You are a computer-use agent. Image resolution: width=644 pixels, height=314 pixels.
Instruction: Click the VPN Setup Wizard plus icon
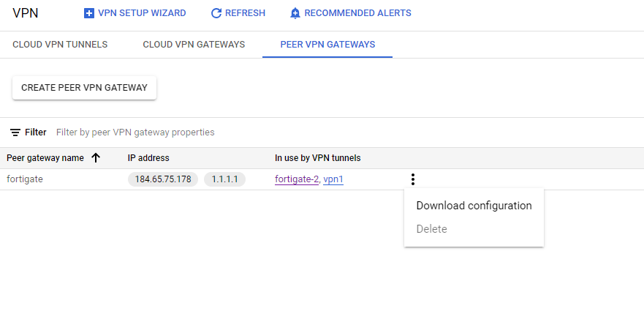(x=89, y=13)
